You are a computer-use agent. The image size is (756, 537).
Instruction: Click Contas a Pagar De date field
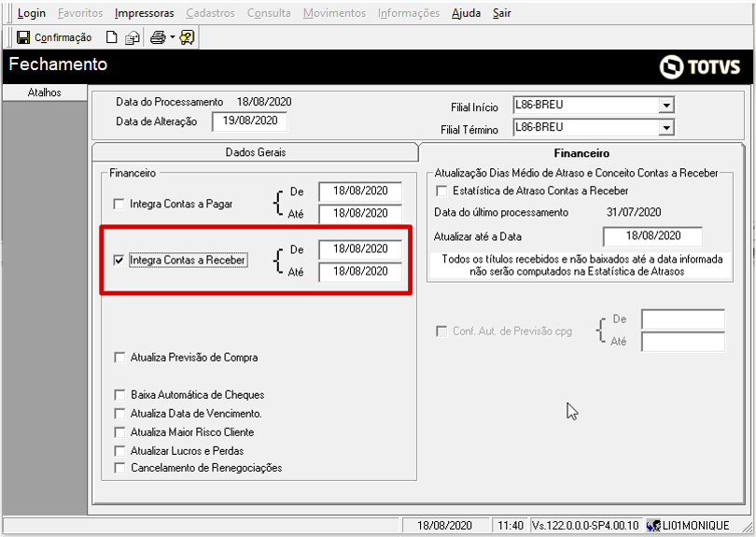tap(360, 191)
